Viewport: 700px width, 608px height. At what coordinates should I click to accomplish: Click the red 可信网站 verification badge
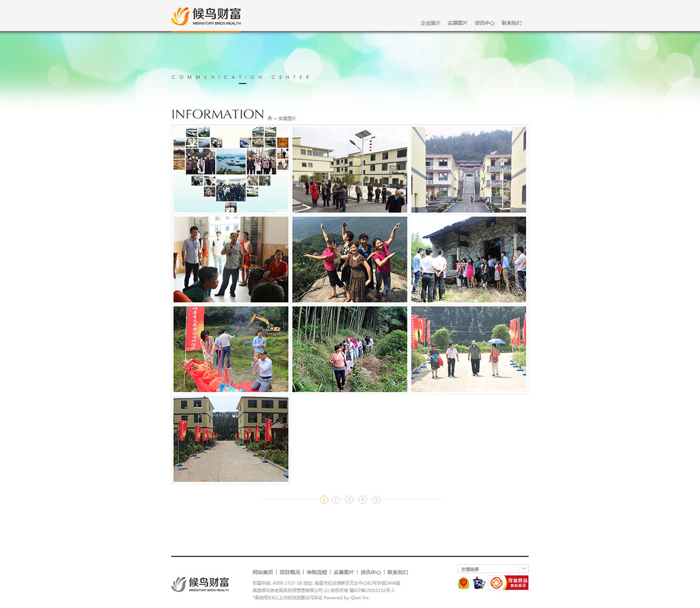point(508,583)
